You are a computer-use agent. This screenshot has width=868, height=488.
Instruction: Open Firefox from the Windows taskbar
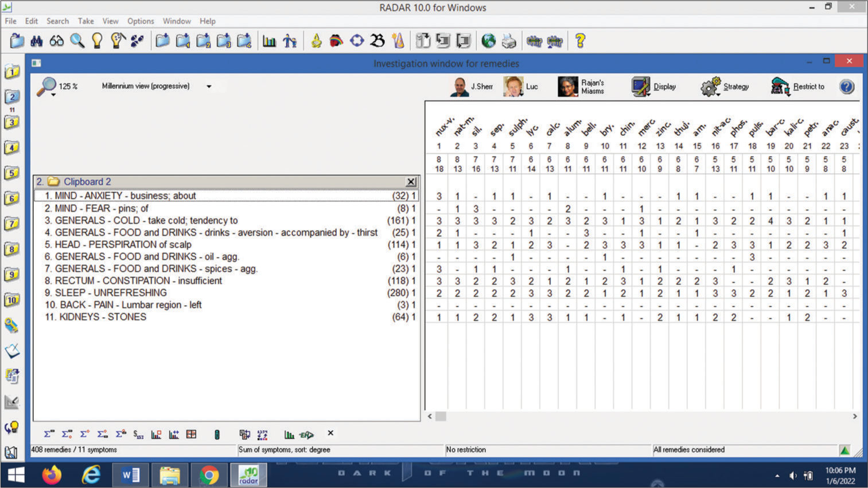[x=52, y=475]
